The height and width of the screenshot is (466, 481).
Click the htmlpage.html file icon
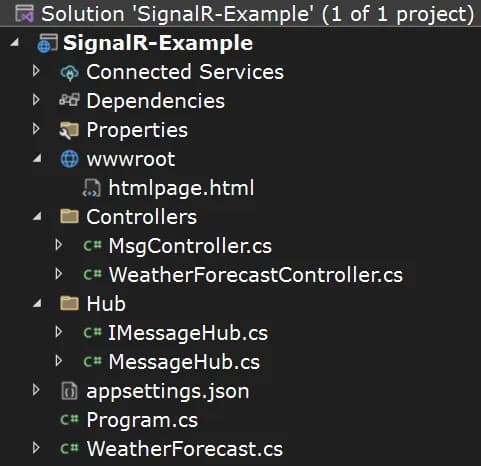(x=91, y=188)
